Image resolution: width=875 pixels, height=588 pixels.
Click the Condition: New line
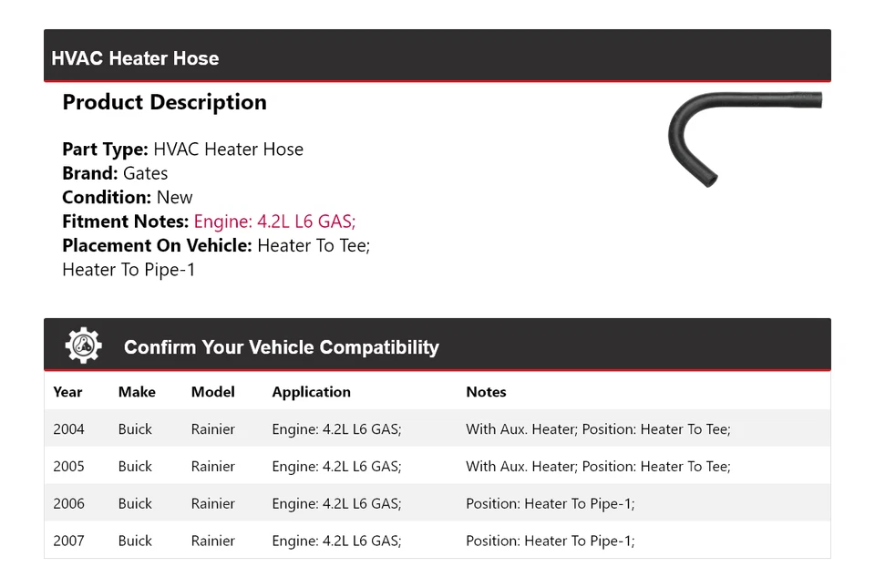127,197
